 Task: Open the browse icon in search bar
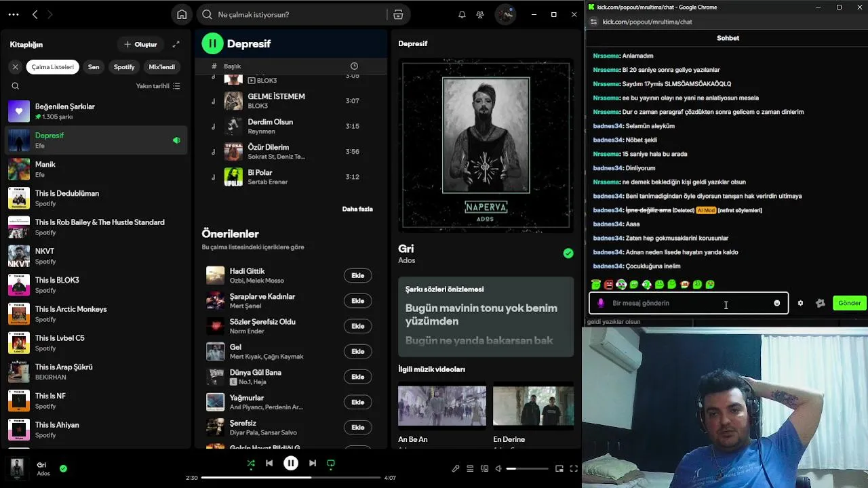398,14
